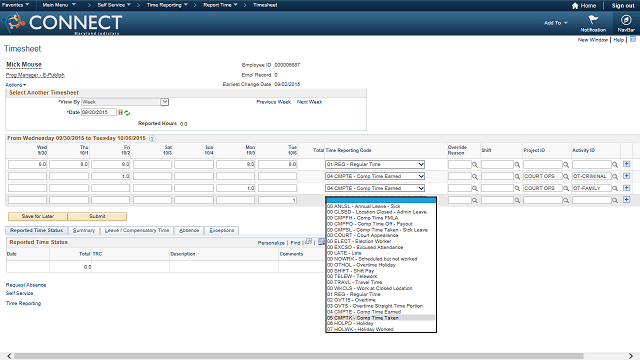Click the page options icon beside Help
The height and width of the screenshot is (360, 640).
click(633, 40)
